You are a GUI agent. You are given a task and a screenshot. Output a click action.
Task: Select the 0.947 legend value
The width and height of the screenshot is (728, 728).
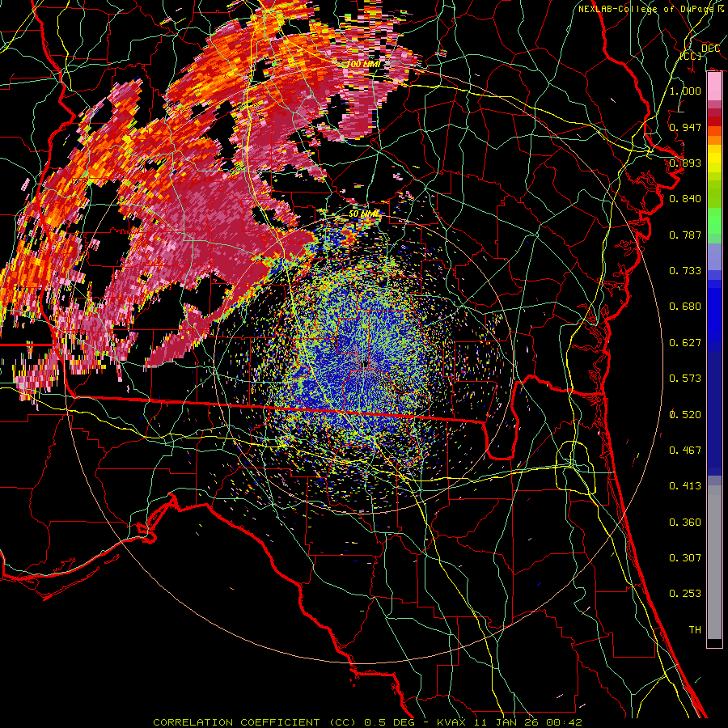685,127
